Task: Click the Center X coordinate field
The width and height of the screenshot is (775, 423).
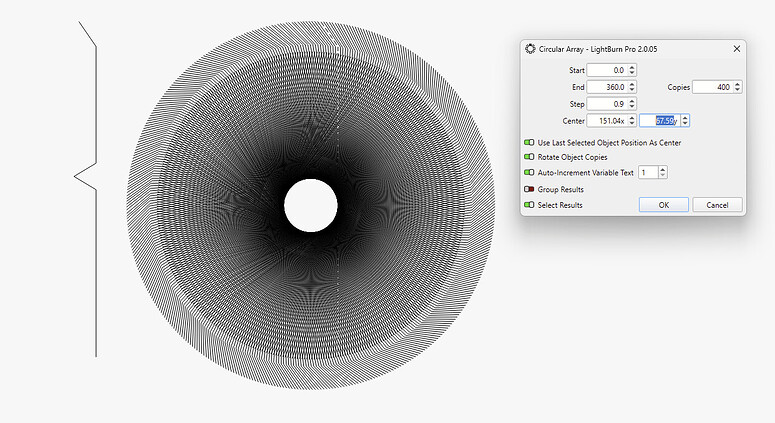Action: (607, 121)
